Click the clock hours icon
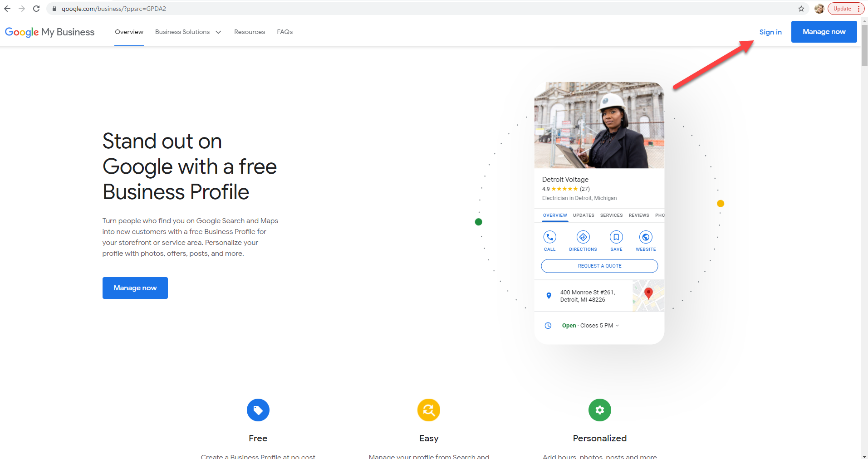 pos(548,326)
